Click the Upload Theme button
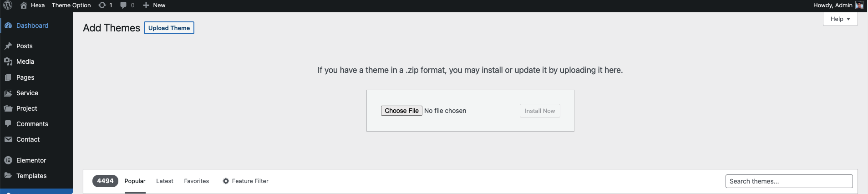Screen dimensions: 868x194 [169, 28]
